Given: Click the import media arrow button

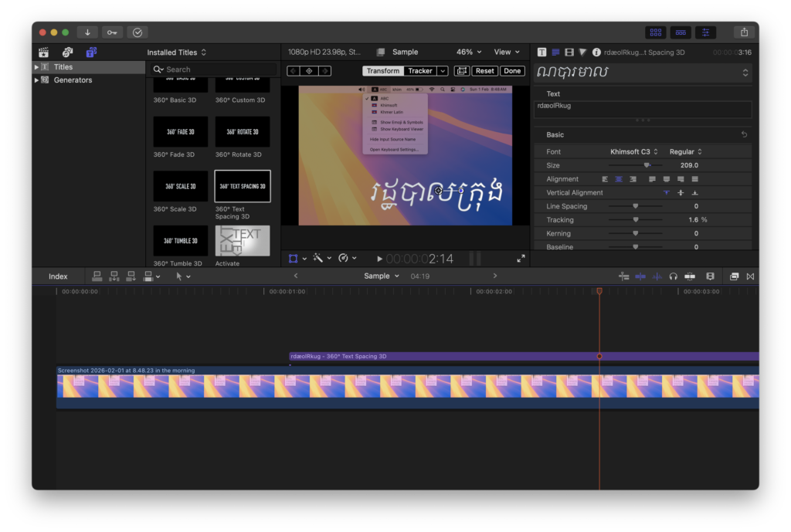Looking at the screenshot, I should point(87,32).
